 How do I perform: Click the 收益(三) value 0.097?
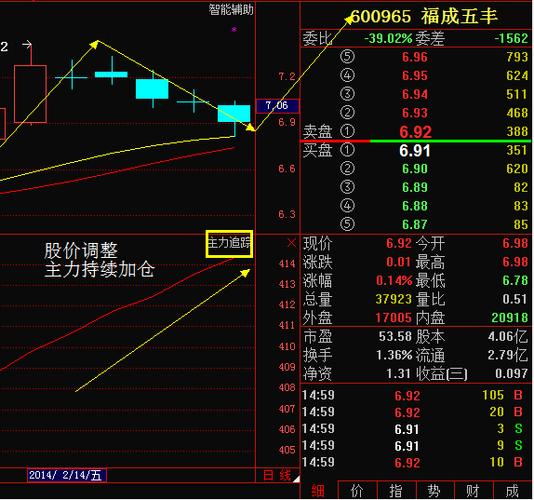pyautogui.click(x=512, y=374)
